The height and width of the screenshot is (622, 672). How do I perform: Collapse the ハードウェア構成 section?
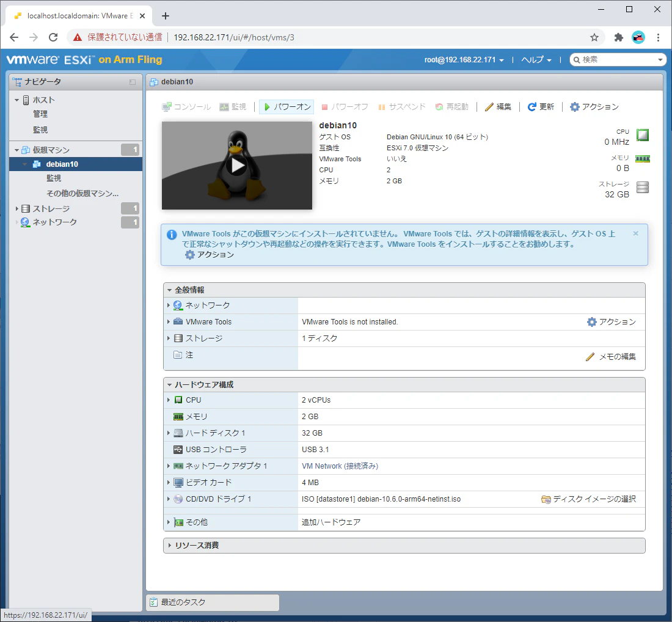tap(170, 384)
